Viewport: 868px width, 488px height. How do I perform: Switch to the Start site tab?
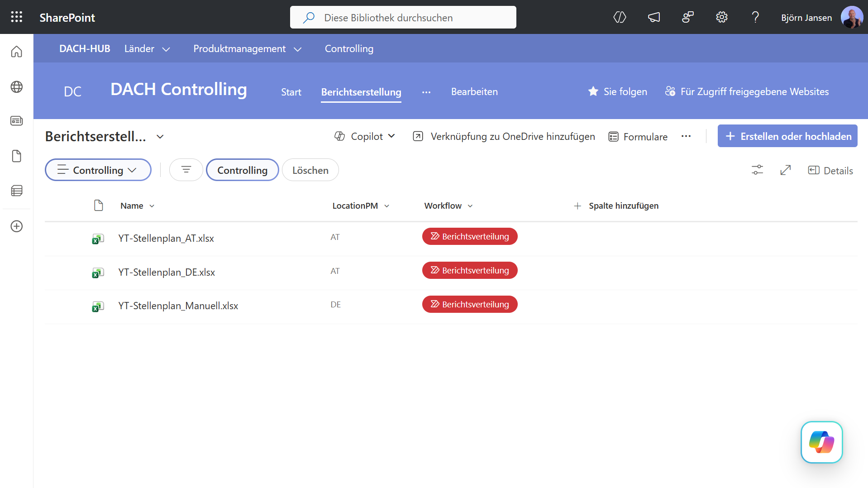(x=291, y=92)
